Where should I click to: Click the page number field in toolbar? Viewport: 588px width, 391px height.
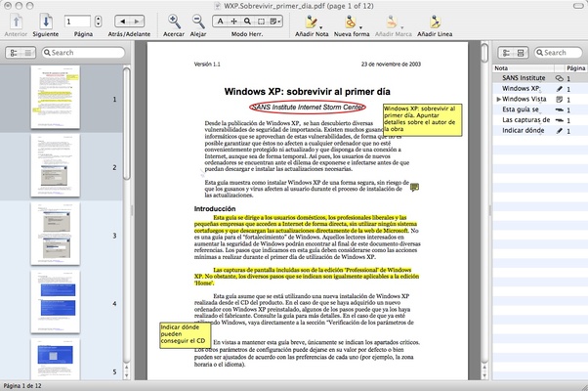tap(77, 22)
